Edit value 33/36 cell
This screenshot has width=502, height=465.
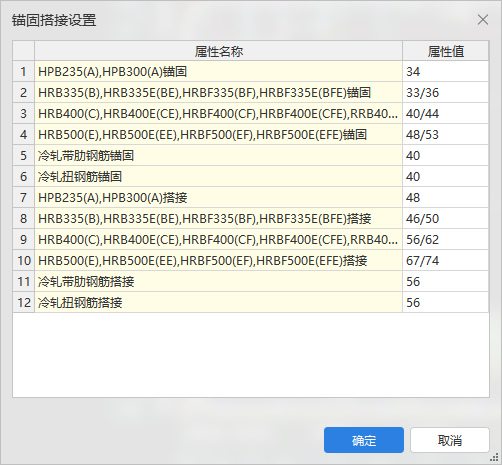(x=446, y=92)
